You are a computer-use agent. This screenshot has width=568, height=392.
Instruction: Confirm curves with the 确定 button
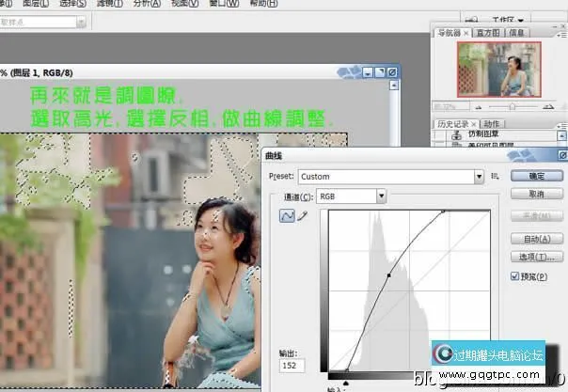(537, 176)
